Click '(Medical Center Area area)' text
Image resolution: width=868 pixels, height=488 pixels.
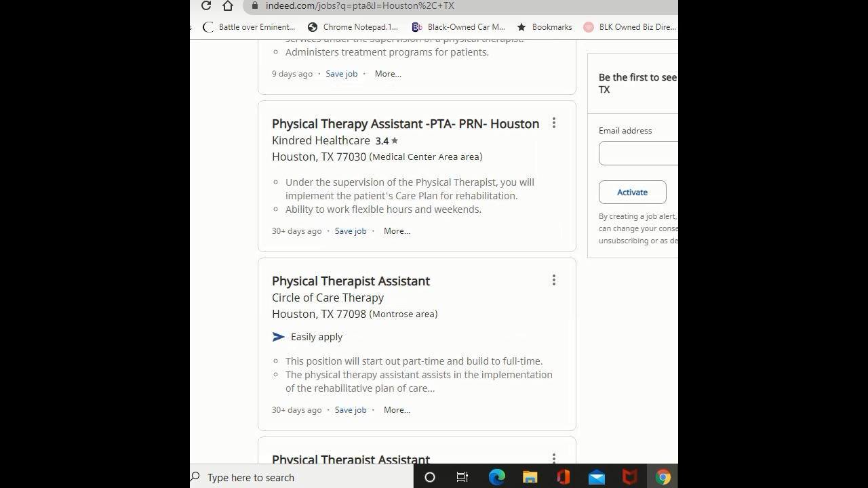426,157
